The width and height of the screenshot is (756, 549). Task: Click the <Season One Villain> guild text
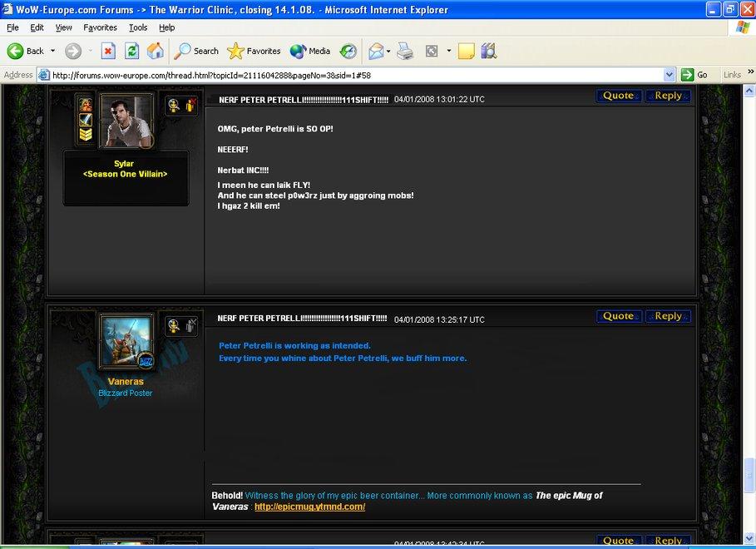pyautogui.click(x=125, y=174)
